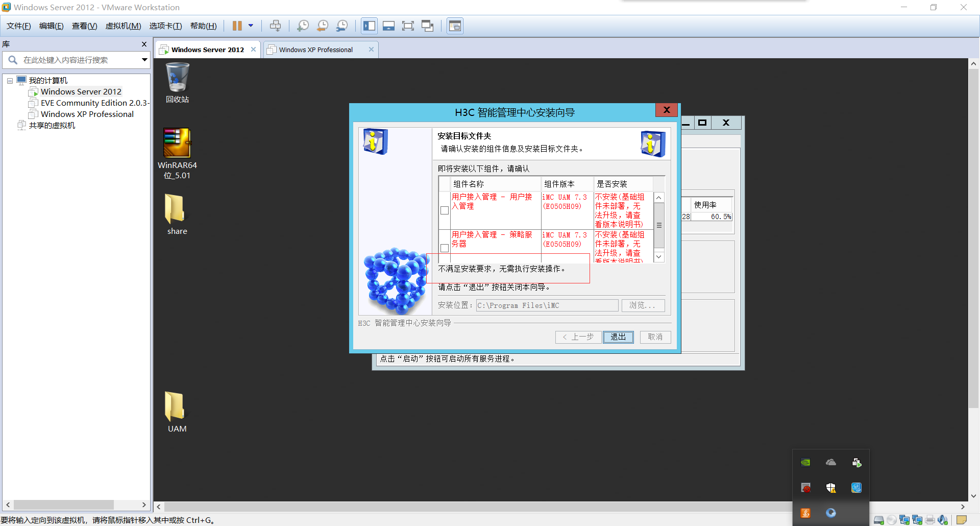The image size is (980, 526).
Task: Click the 浏览... browse button
Action: point(643,305)
